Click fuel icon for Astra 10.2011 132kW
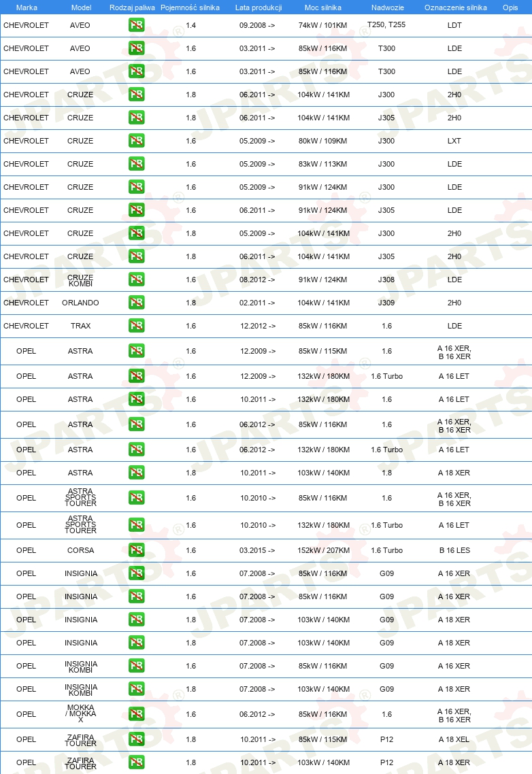The width and height of the screenshot is (532, 774). click(136, 399)
